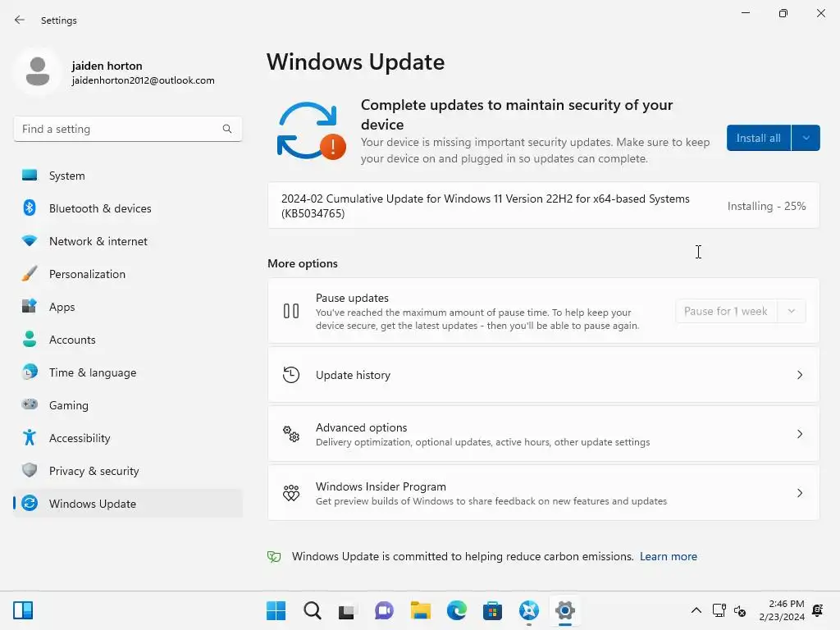Open taskbar Search
840x630 pixels.
(313, 610)
